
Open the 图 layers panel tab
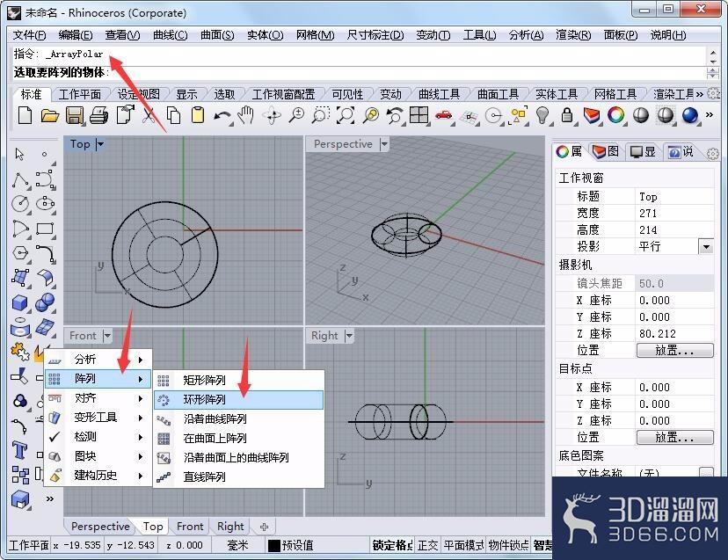coord(606,152)
